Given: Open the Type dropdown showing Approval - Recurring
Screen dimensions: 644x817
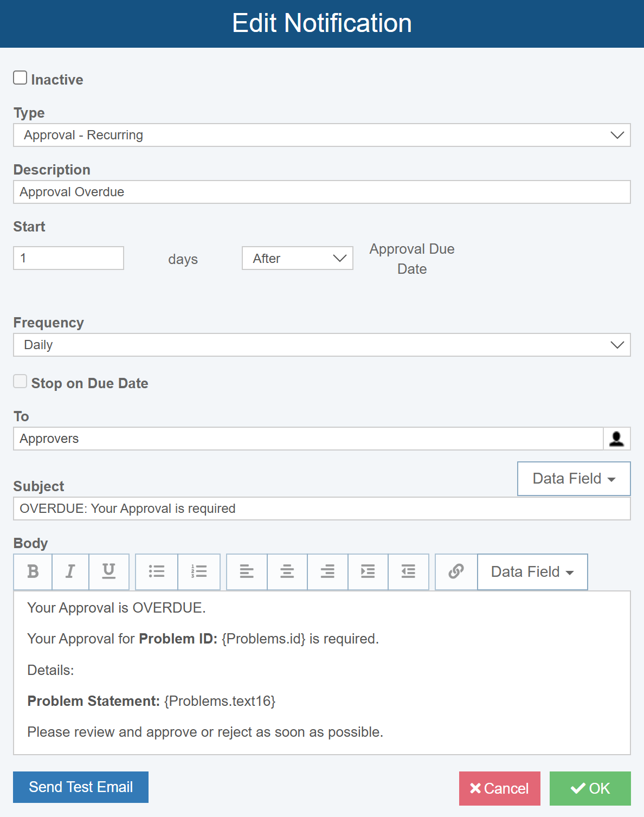Looking at the screenshot, I should point(321,135).
